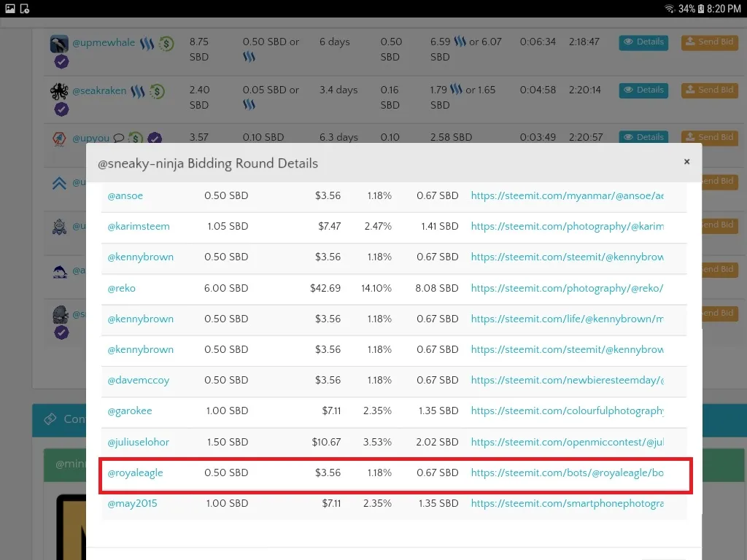Click the double-chevron up avatar icon in bot list
This screenshot has width=747, height=560.
tap(60, 183)
